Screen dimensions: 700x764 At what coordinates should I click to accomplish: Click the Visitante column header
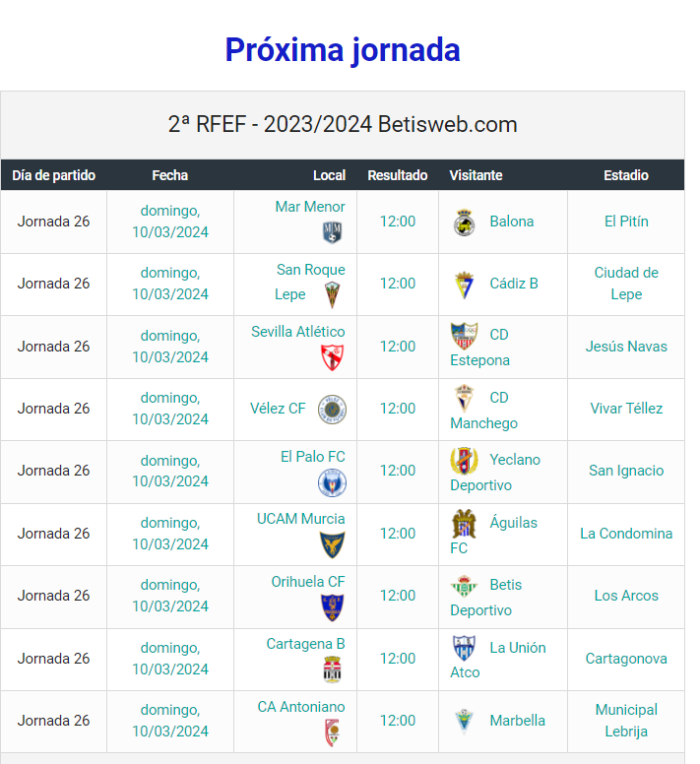476,175
